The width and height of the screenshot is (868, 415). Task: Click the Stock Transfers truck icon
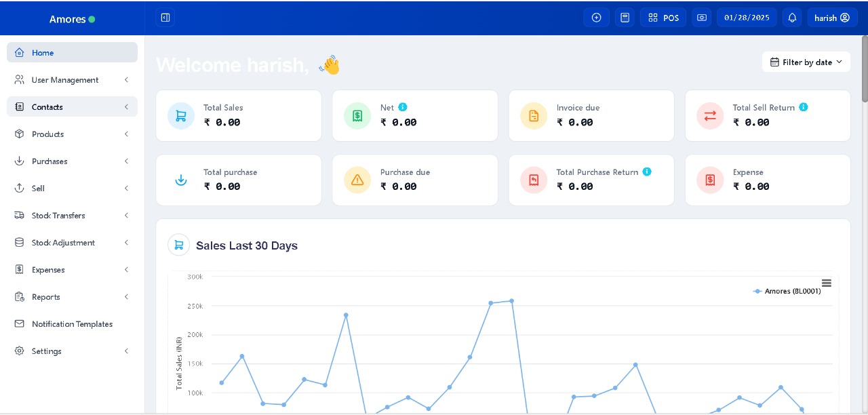tap(19, 215)
